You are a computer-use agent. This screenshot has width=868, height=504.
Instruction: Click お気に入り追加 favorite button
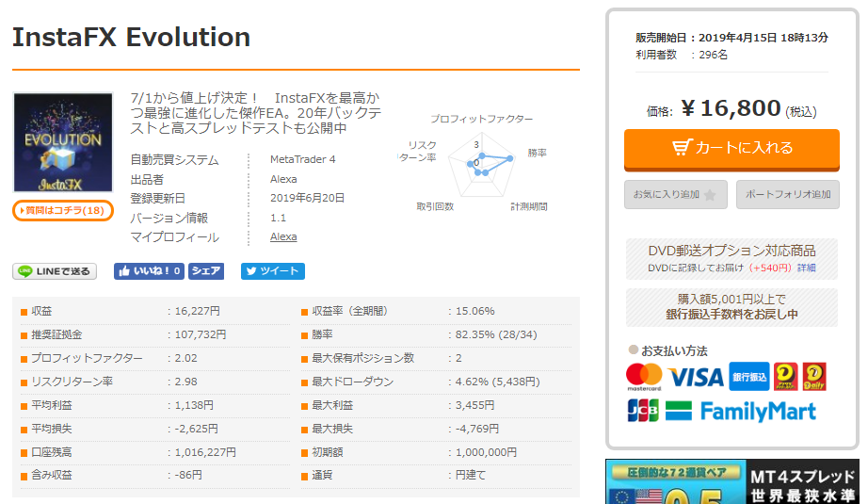[x=675, y=194]
